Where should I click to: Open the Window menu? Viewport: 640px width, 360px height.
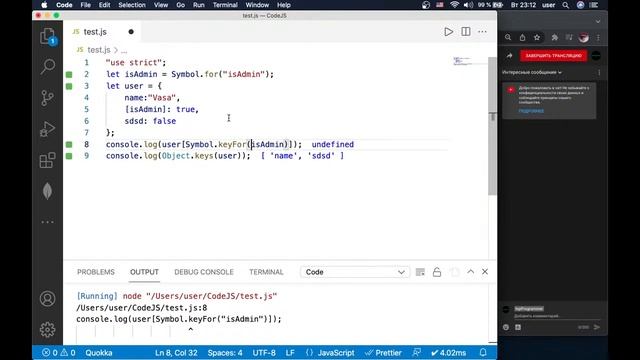tap(257, 5)
